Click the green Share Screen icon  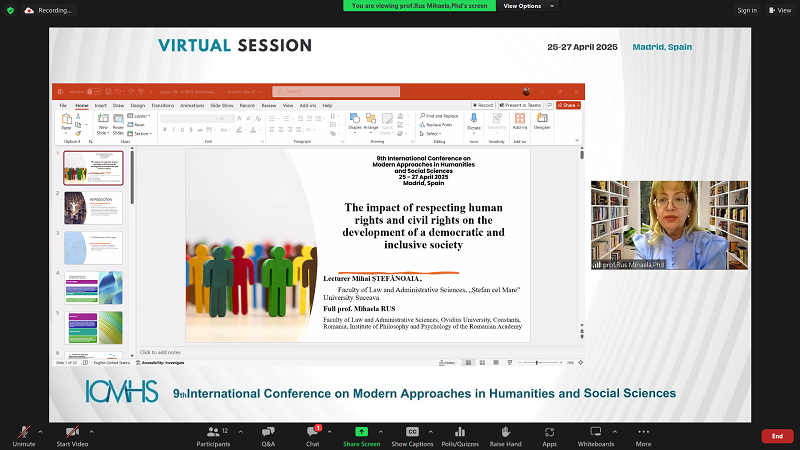(x=361, y=430)
